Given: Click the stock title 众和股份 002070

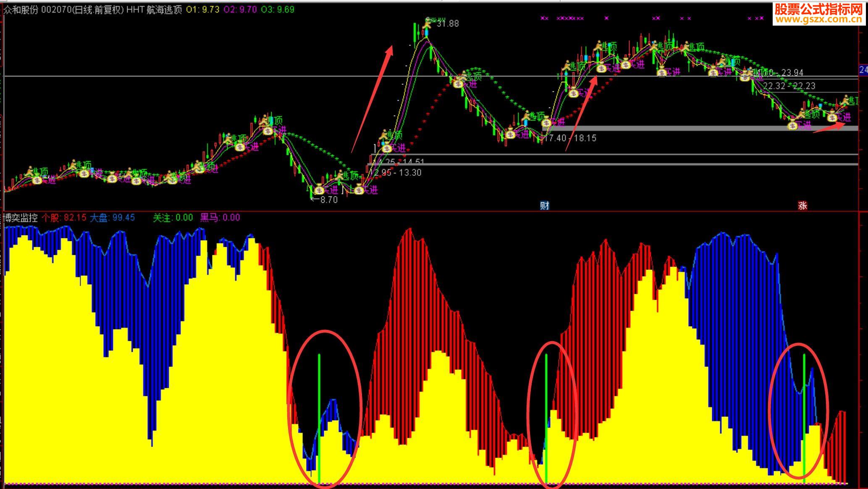Looking at the screenshot, I should [x=37, y=10].
